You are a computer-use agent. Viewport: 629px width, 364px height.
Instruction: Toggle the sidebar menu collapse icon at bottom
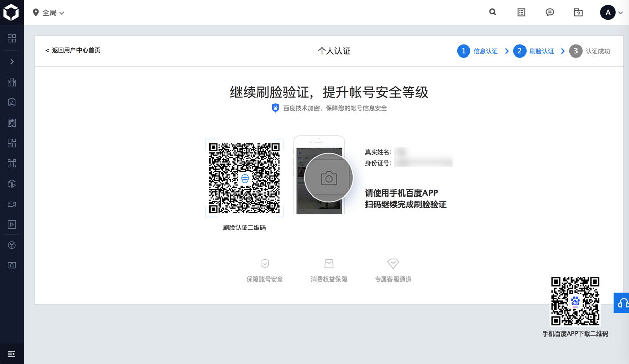coord(11,354)
